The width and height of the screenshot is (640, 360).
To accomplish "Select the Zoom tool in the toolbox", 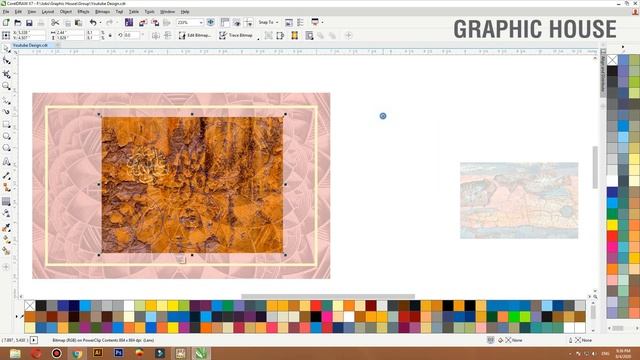I will [7, 86].
